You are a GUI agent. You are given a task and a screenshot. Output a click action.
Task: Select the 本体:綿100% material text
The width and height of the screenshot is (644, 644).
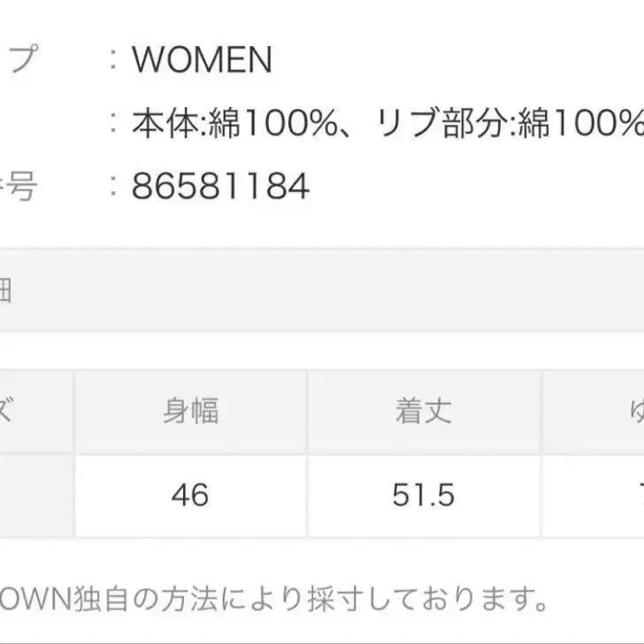click(x=234, y=124)
